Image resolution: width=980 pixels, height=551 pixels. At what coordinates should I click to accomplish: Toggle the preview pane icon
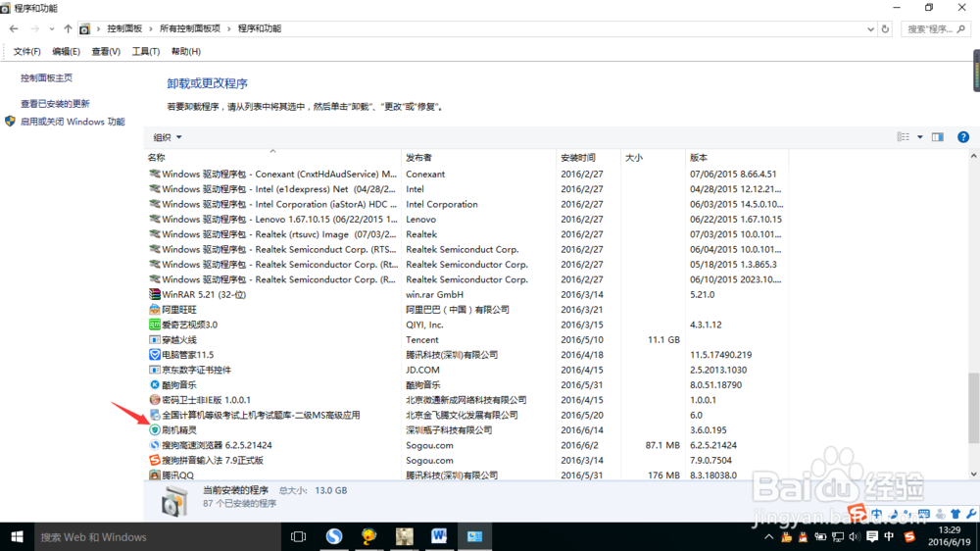(x=938, y=137)
